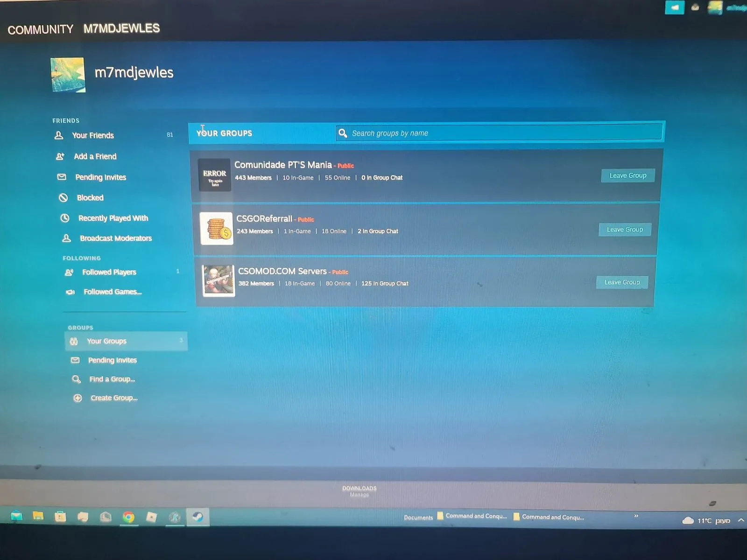747x560 pixels.
Task: Open Steam from the Windows taskbar
Action: [198, 517]
